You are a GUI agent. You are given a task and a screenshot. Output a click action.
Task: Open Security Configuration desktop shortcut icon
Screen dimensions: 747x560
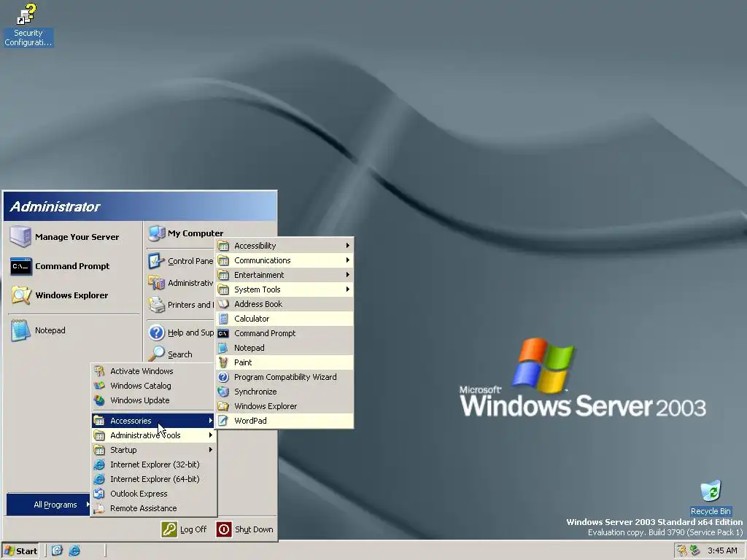pos(28,25)
